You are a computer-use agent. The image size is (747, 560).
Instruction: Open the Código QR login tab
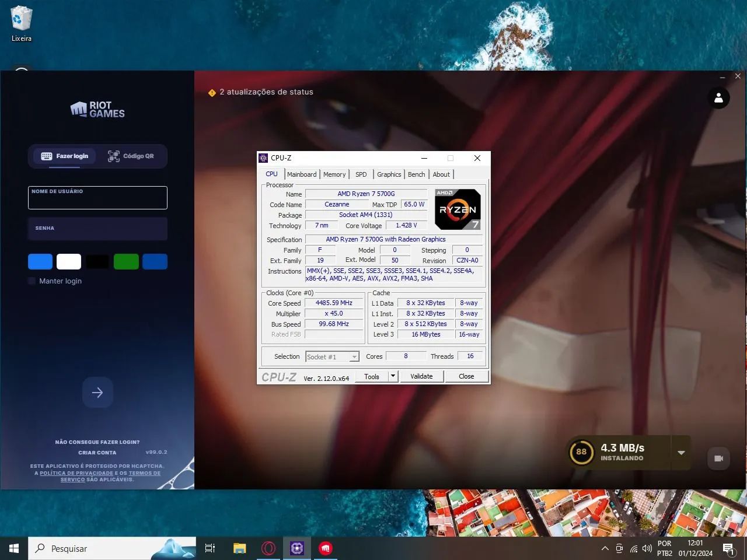point(133,156)
